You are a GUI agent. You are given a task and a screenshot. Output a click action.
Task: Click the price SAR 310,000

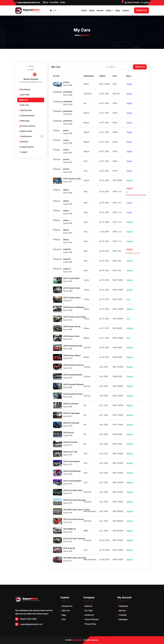(118, 560)
